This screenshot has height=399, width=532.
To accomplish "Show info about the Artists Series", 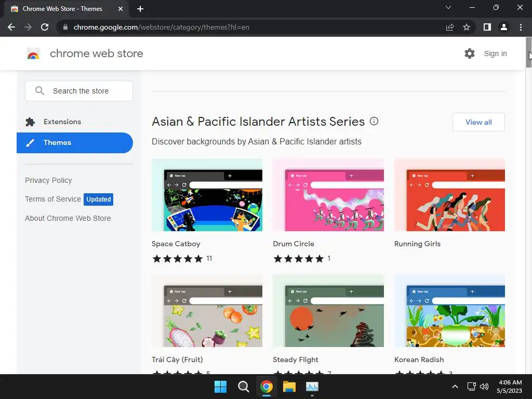I will 374,121.
